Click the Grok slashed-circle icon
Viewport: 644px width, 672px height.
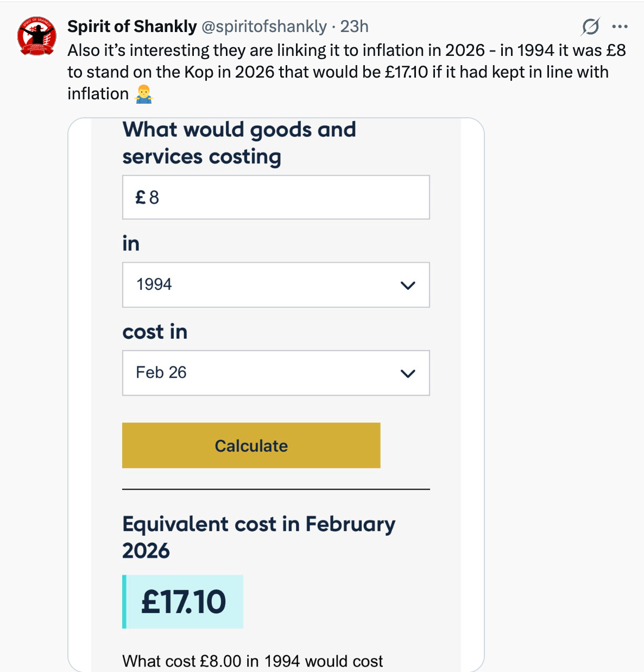tap(590, 26)
